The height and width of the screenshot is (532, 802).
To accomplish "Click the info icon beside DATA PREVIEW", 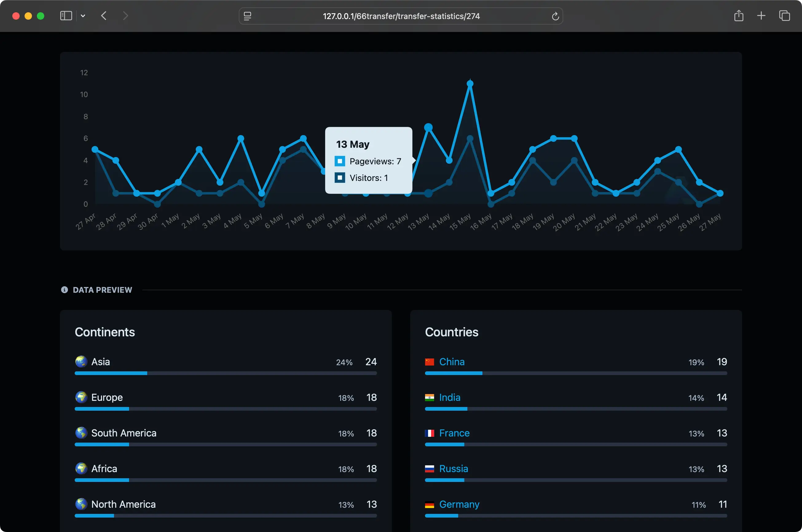I will pos(65,289).
